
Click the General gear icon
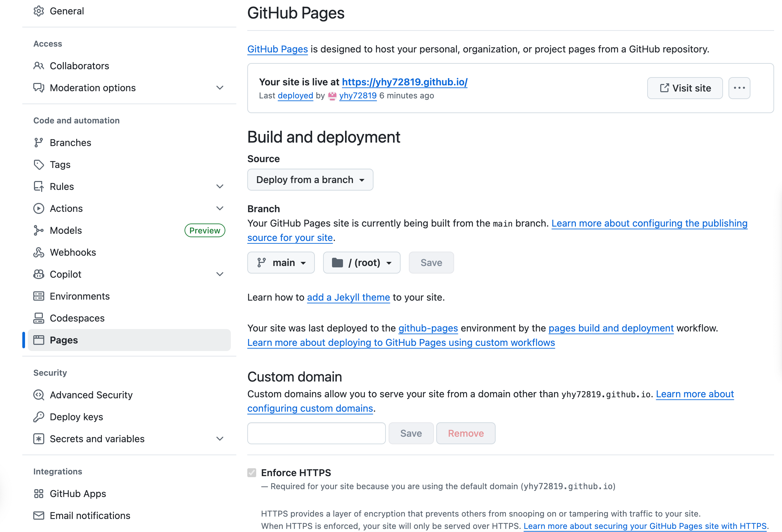coord(39,11)
